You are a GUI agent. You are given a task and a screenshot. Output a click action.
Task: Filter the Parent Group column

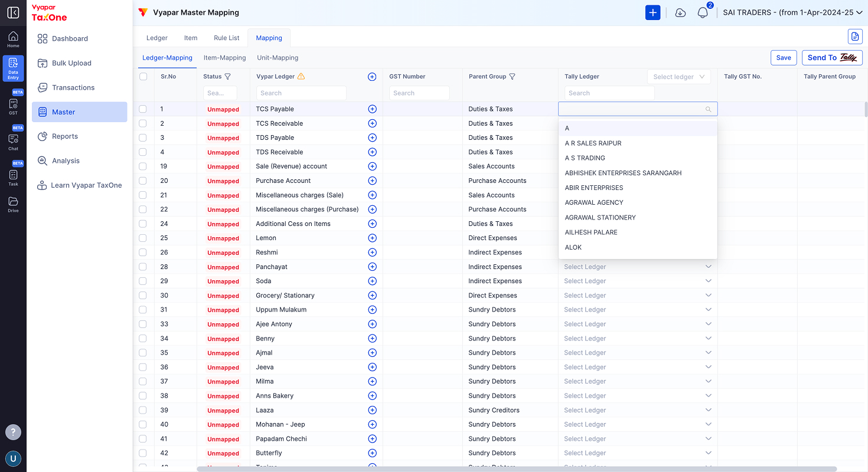pos(513,77)
